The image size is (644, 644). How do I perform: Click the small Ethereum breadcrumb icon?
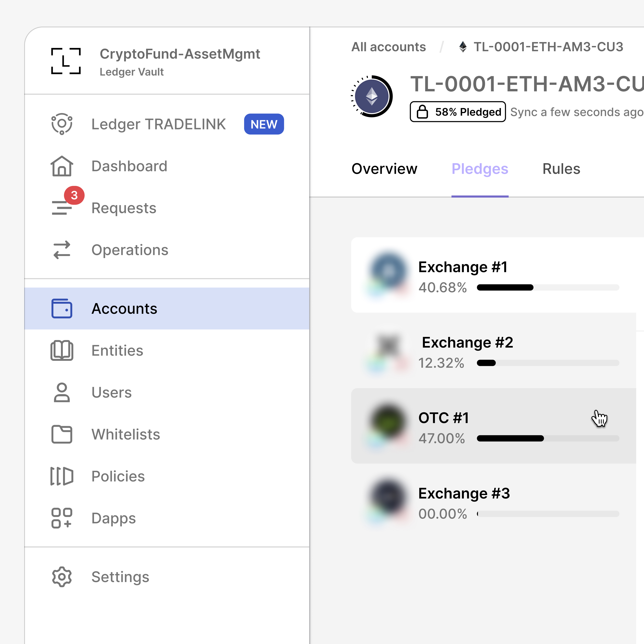click(463, 47)
